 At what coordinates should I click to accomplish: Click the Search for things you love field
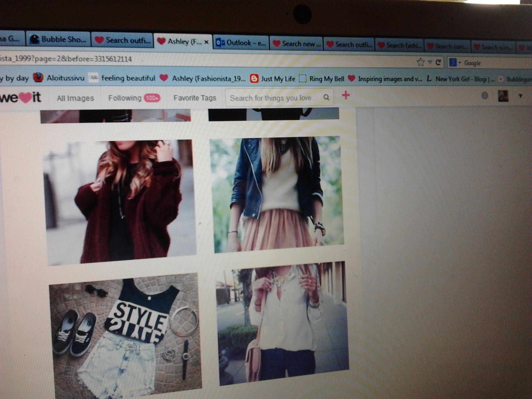point(279,98)
